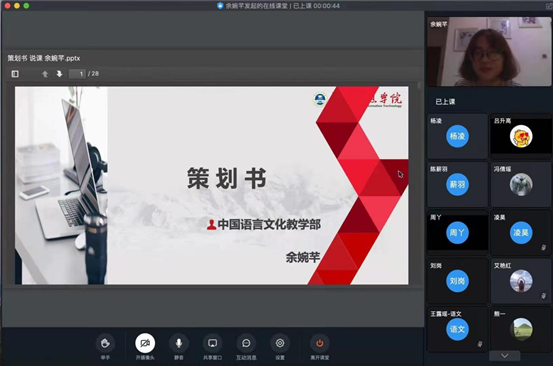Image resolution: width=553 pixels, height=366 pixels.
Task: Expand participant list with bottom chevron
Action: 505,355
